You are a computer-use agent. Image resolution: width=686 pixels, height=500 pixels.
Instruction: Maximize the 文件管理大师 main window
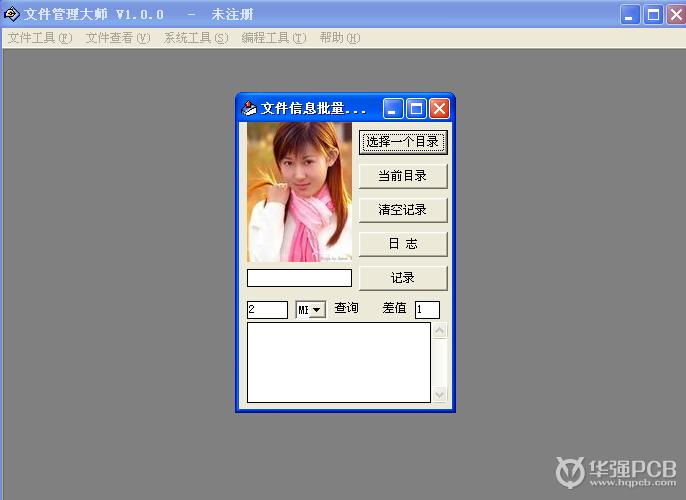(x=652, y=14)
